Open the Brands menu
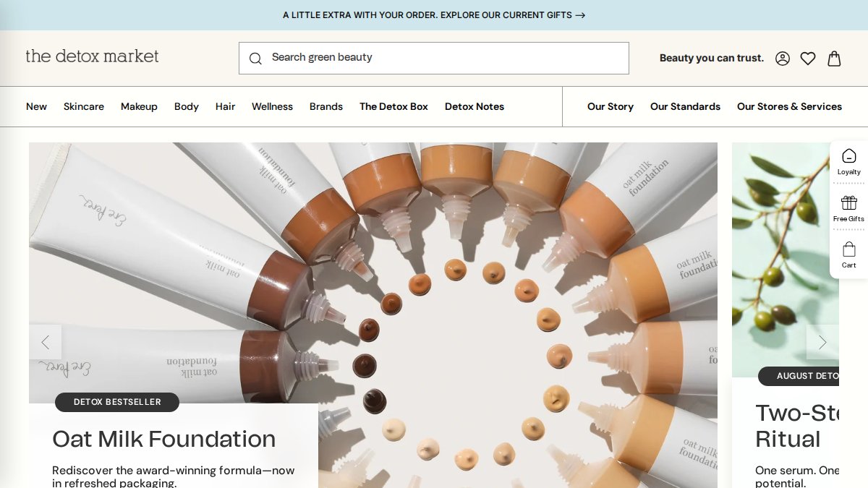868x488 pixels. (x=326, y=106)
